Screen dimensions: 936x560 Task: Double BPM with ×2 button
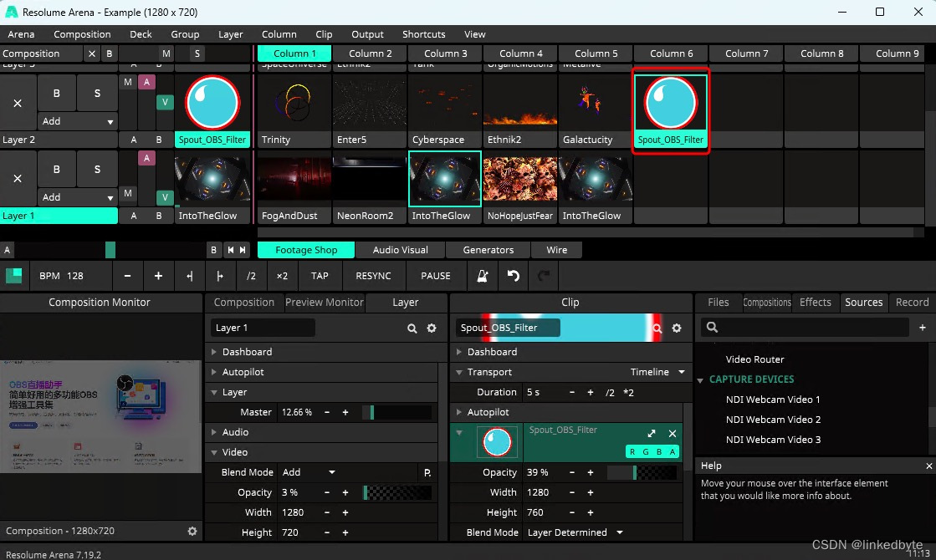point(283,276)
